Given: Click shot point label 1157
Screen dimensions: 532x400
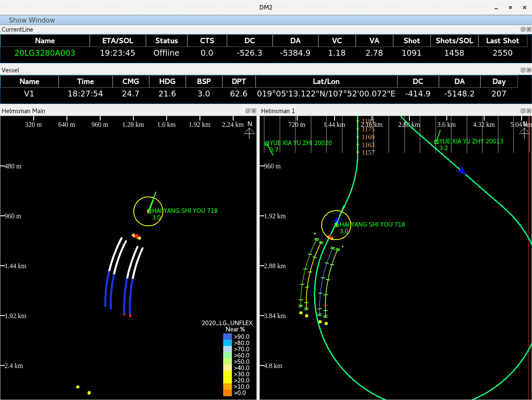Looking at the screenshot, I should click(x=368, y=153).
